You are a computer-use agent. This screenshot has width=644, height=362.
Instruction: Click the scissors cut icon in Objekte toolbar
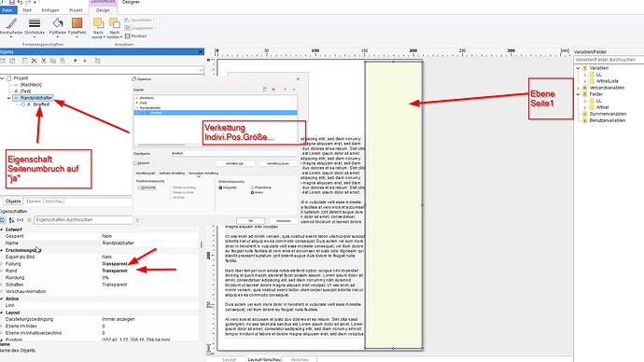click(x=44, y=61)
